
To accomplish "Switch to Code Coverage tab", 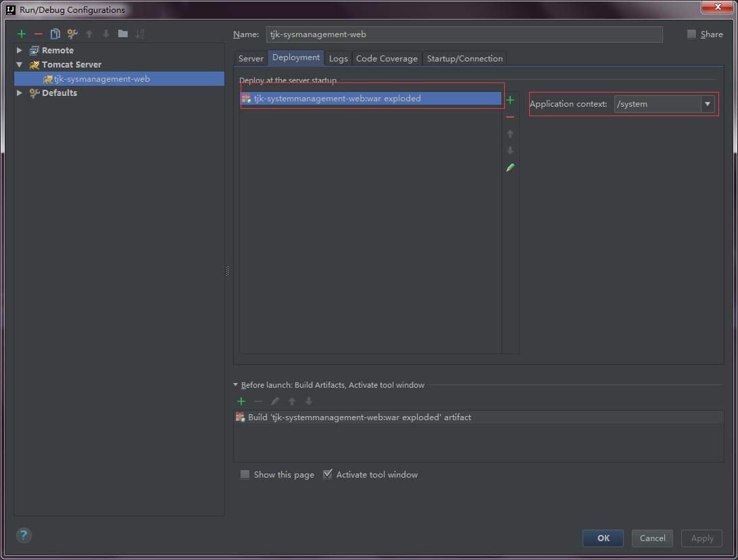I will [x=387, y=58].
